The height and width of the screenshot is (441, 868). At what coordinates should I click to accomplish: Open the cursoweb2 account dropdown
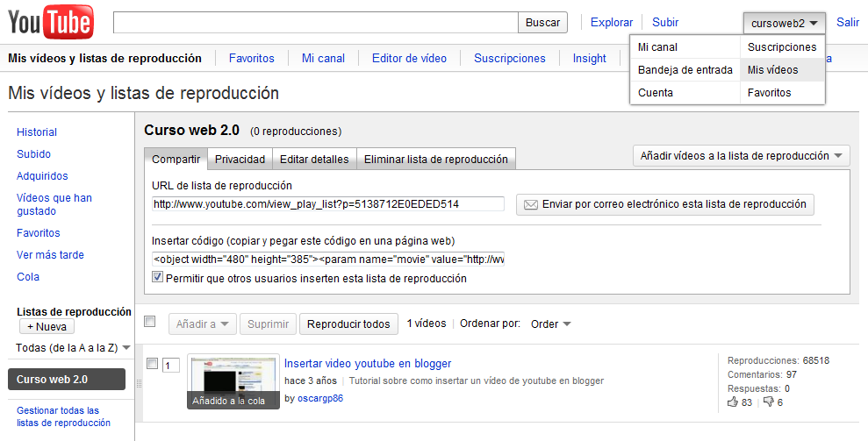pyautogui.click(x=784, y=24)
